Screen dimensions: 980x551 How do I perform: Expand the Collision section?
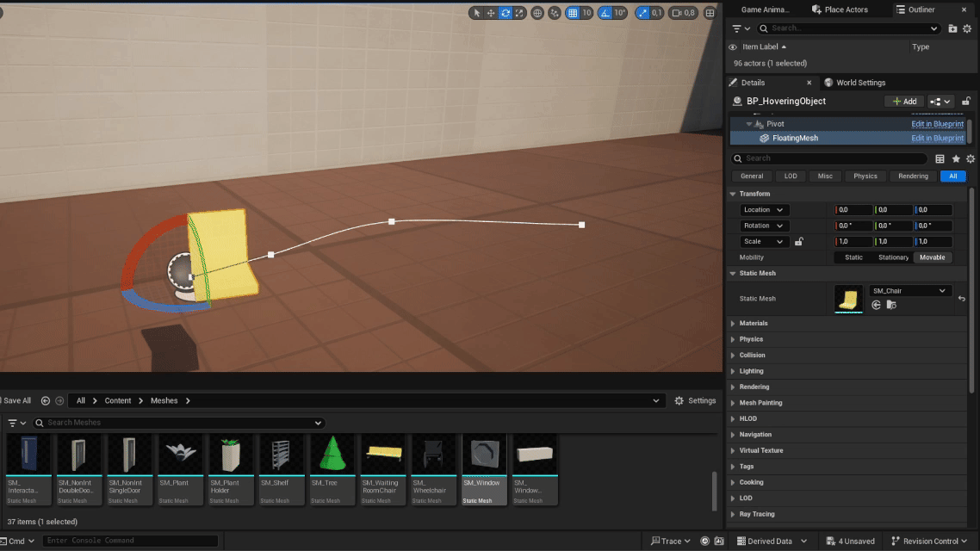(733, 356)
